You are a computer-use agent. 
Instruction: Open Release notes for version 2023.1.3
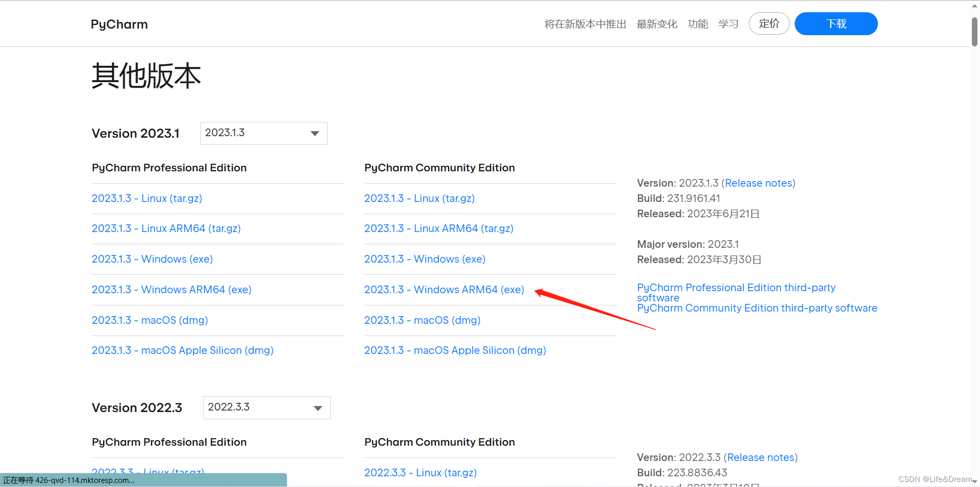758,183
